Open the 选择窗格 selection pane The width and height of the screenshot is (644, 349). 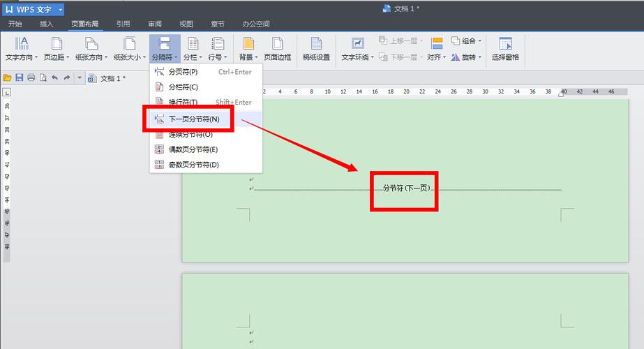click(x=505, y=48)
